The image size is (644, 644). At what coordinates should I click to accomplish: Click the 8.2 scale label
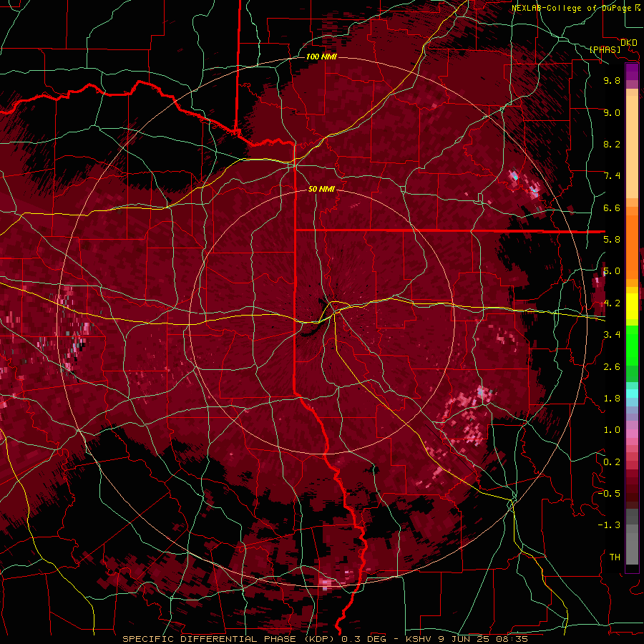click(612, 144)
